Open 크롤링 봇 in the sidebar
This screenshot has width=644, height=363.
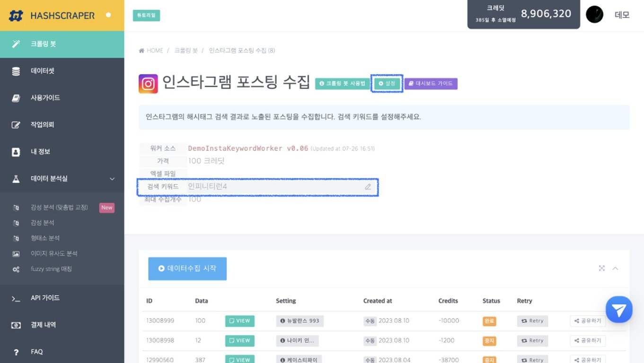62,44
